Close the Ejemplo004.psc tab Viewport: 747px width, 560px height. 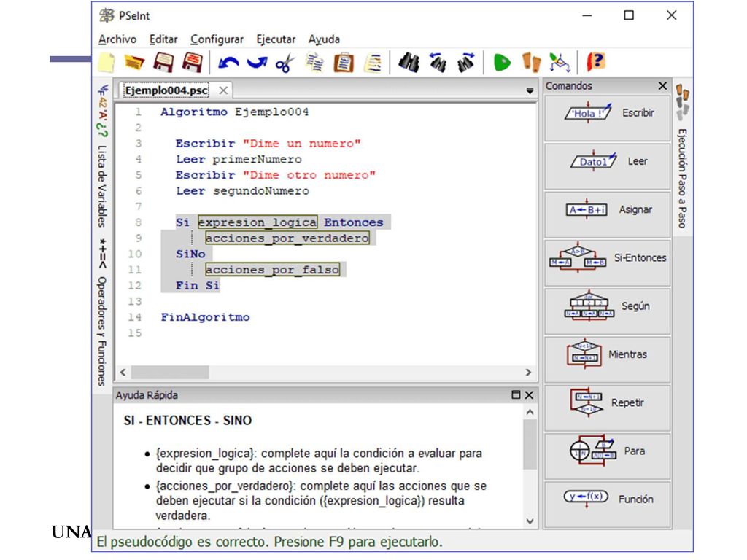tap(223, 90)
